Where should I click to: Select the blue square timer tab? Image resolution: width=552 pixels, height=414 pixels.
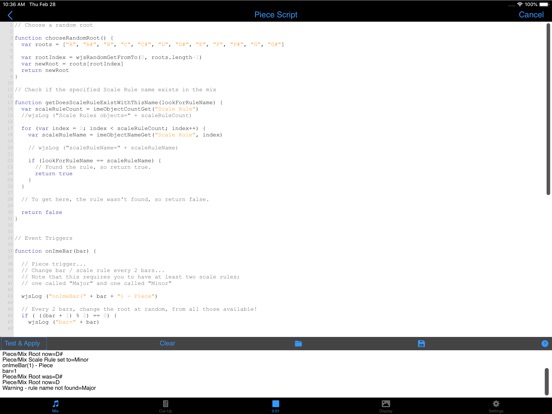click(x=276, y=406)
